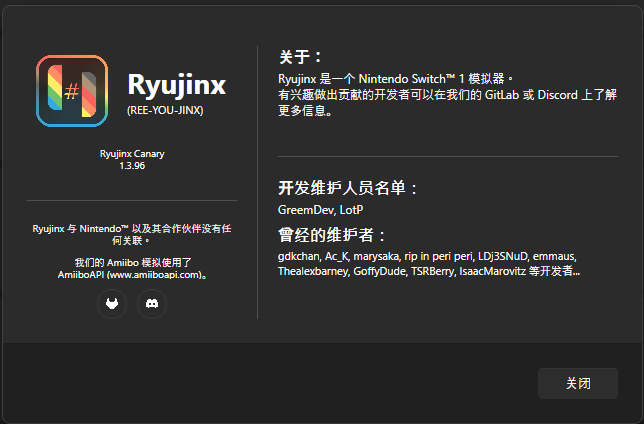Image resolution: width=644 pixels, height=424 pixels.
Task: Close the dialog with 关闭 button
Action: [x=577, y=383]
